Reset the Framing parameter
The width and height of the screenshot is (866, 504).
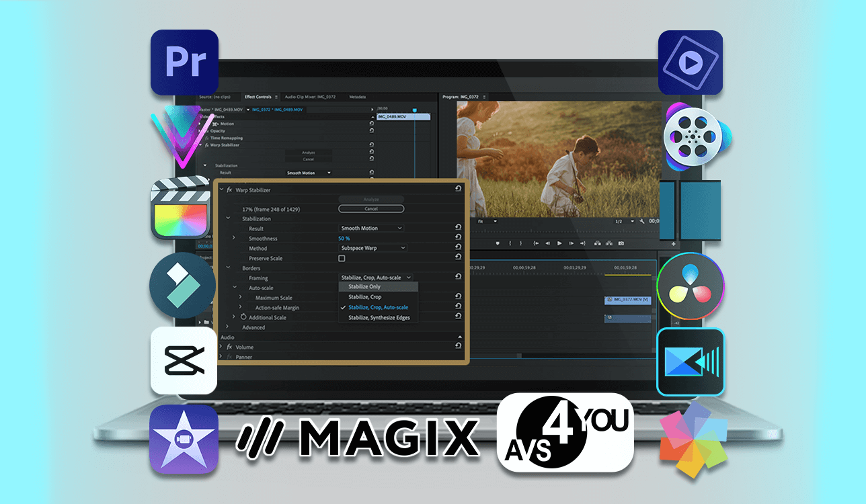(x=458, y=276)
